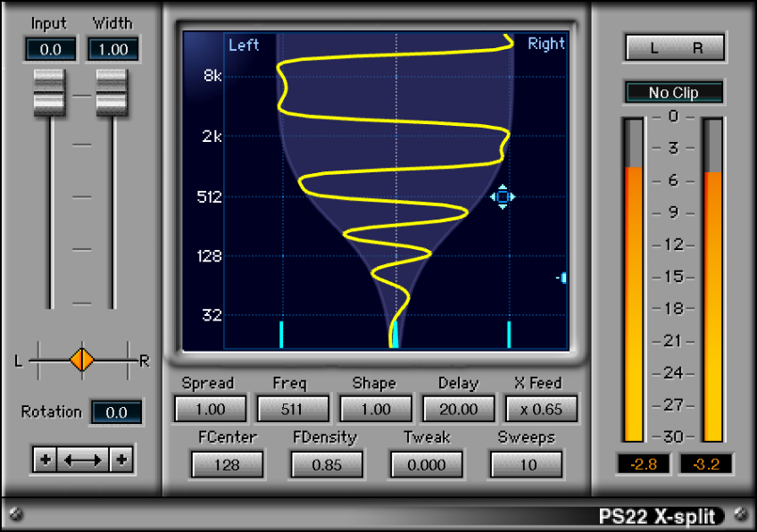Image resolution: width=757 pixels, height=532 pixels.
Task: Click the Input fader handle
Action: tap(50, 92)
